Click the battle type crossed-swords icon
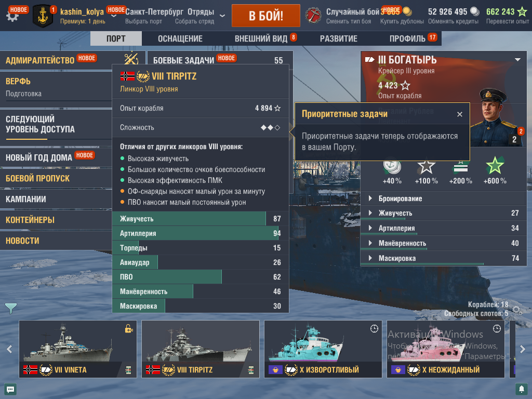 coord(313,15)
